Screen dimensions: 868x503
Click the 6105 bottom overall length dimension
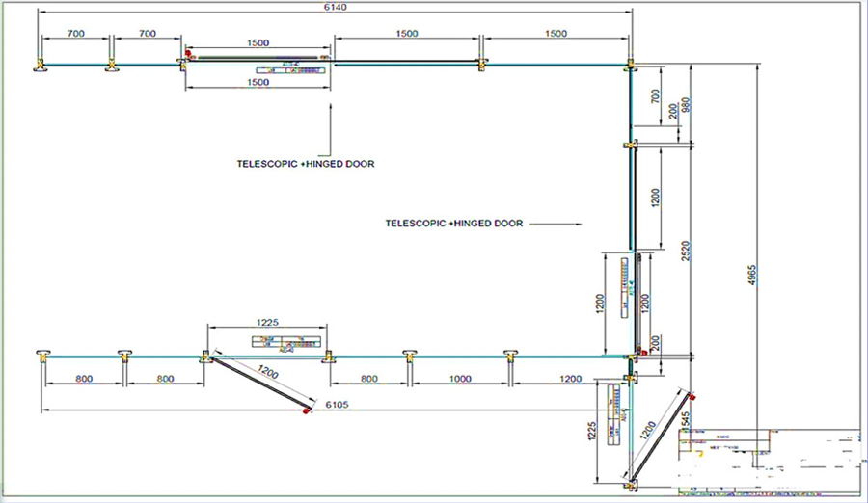point(338,404)
